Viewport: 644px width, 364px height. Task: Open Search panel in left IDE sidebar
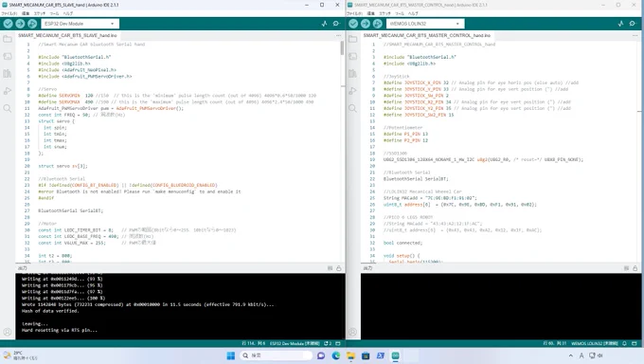tap(8, 108)
